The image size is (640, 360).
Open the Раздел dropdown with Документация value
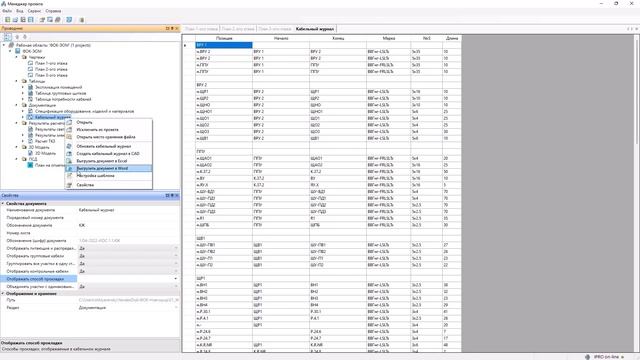point(176,308)
